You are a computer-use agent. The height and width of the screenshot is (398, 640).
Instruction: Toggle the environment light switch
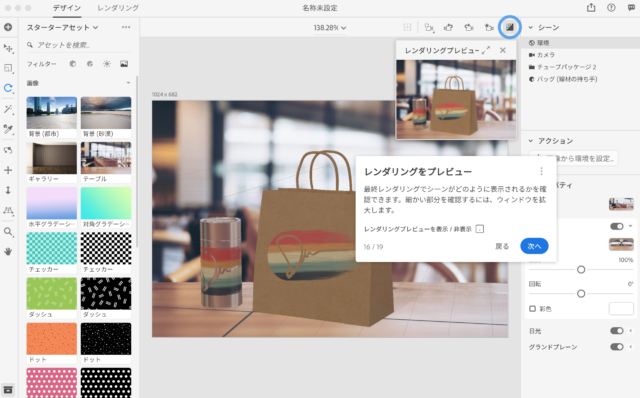[x=617, y=226]
